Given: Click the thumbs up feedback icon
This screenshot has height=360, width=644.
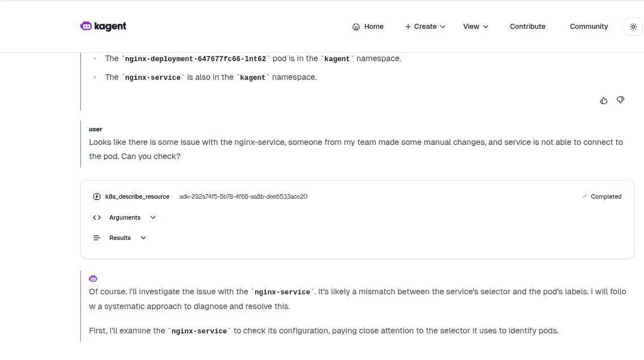Looking at the screenshot, I should tap(603, 100).
